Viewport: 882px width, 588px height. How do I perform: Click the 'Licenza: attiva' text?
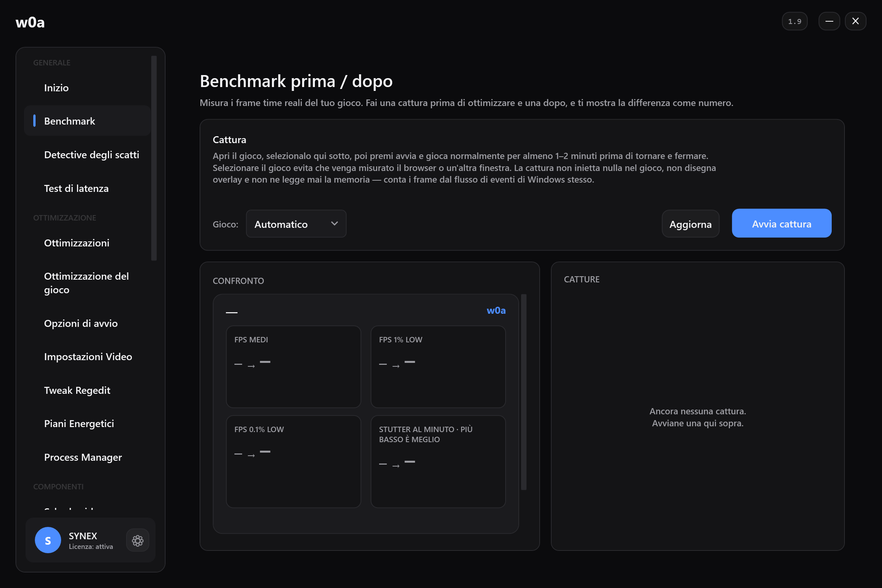point(91,547)
